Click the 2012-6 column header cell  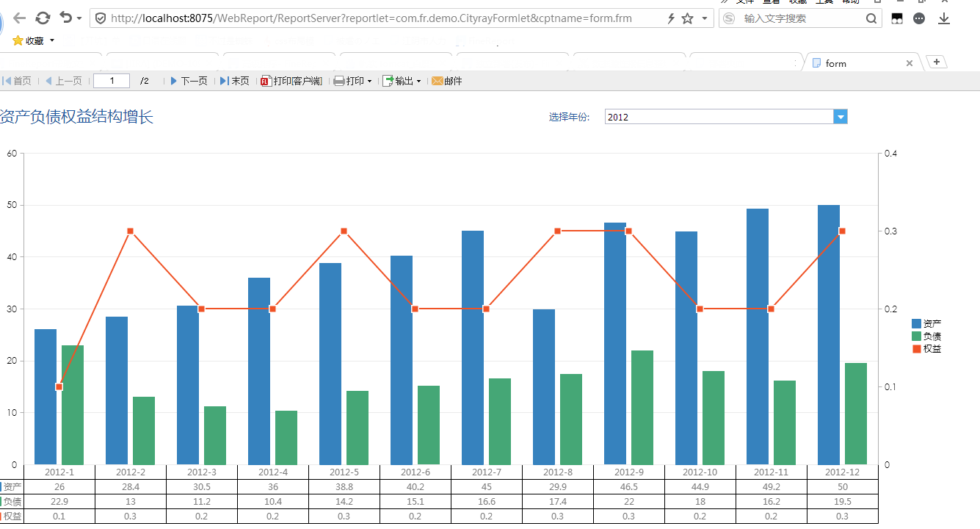coord(415,472)
